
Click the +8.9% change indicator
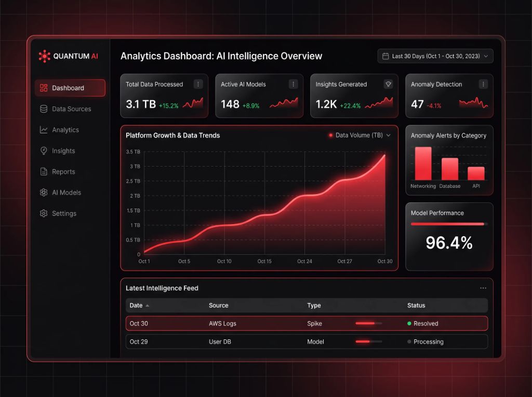pyautogui.click(x=251, y=106)
